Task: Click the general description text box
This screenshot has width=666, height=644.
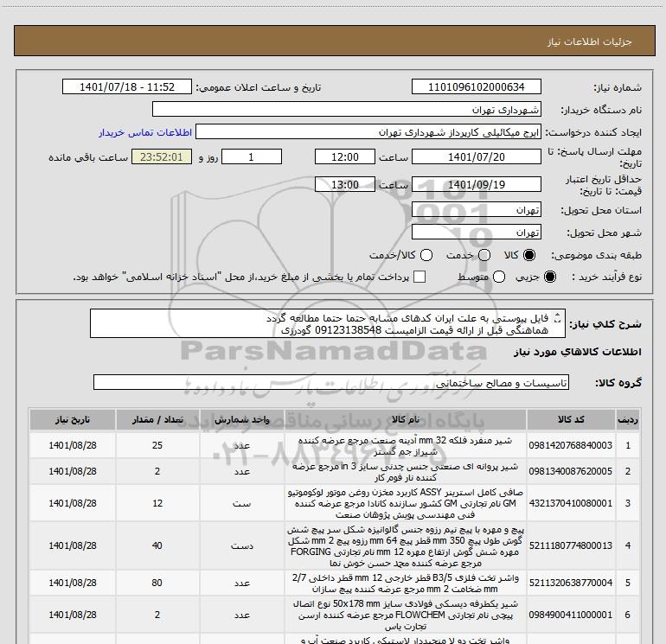Action: [x=328, y=324]
